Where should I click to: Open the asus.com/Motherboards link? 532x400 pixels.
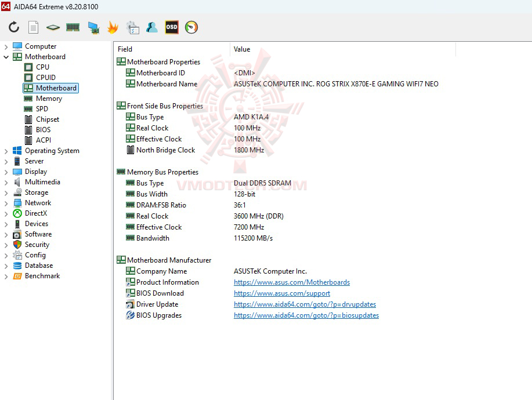click(x=292, y=282)
